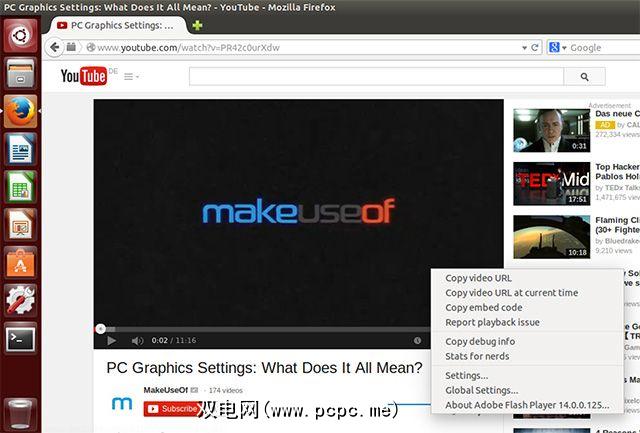Click the watch later clock icon
Image resolution: width=640 pixels, height=433 pixels.
(x=417, y=340)
